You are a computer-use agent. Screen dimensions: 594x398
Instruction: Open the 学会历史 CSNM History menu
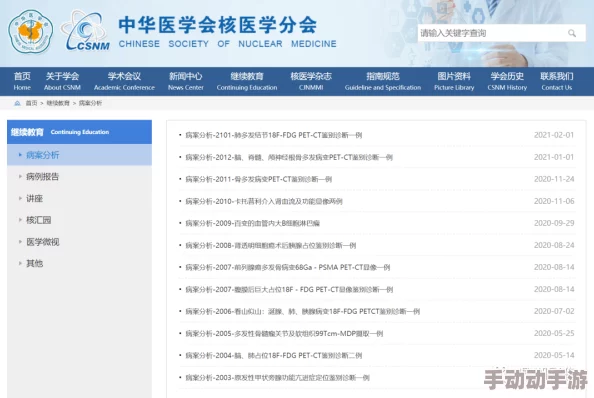(x=507, y=81)
